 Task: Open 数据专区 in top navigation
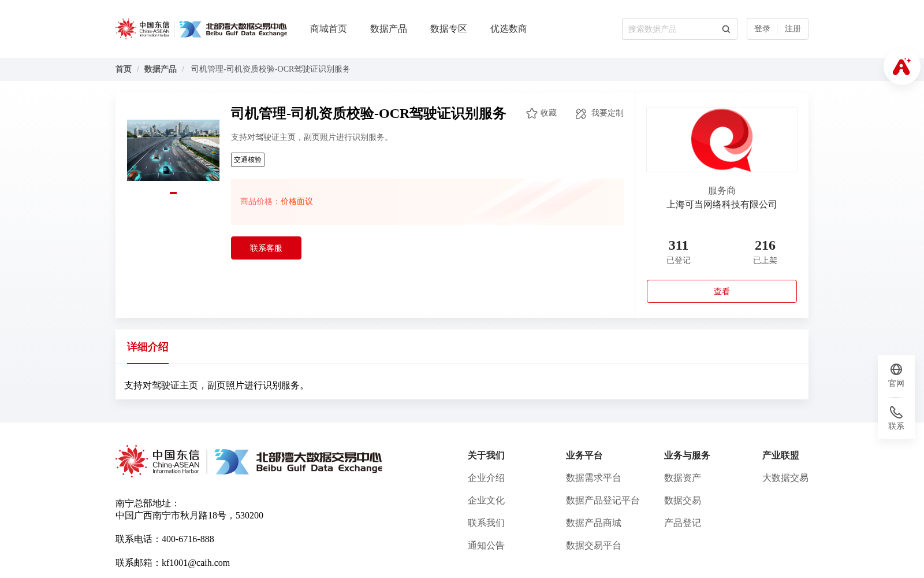coord(449,29)
